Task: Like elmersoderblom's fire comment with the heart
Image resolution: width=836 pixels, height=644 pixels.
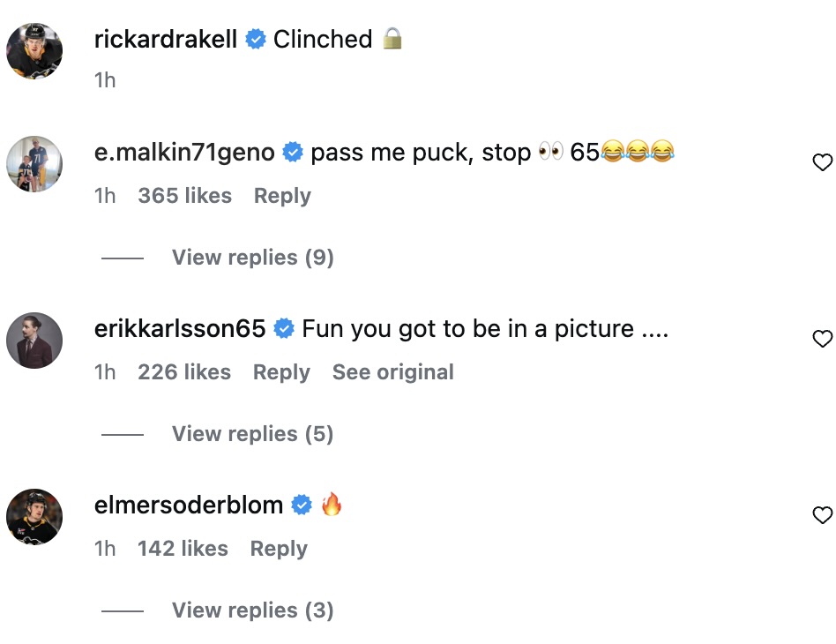Action: point(822,515)
